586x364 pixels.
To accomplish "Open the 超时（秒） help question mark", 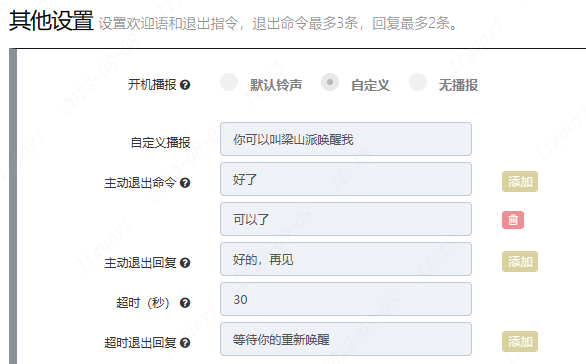I will pos(185,303).
